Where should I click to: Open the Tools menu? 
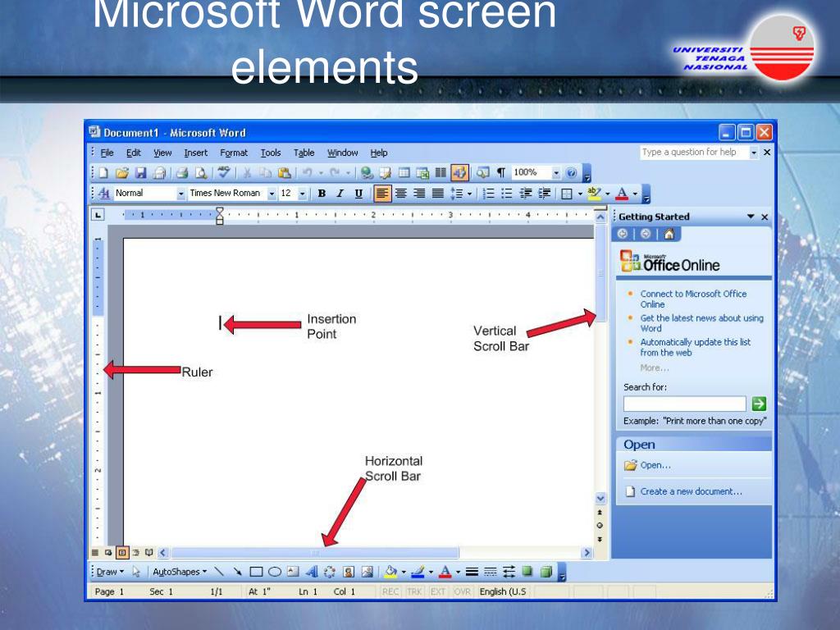[x=271, y=153]
